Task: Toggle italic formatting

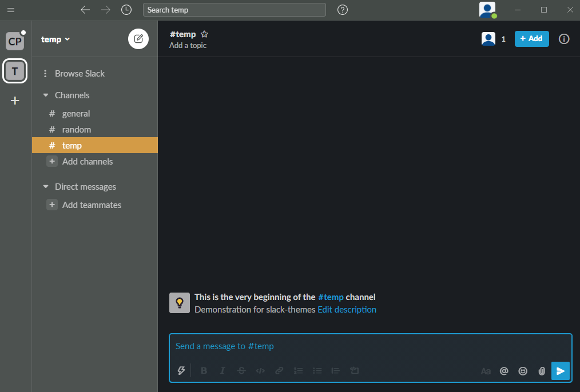Action: click(x=223, y=370)
